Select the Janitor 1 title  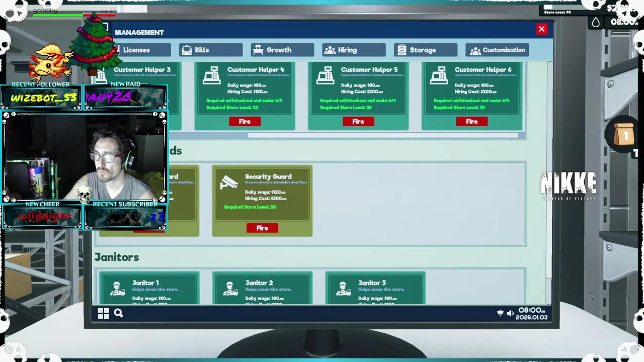point(145,283)
